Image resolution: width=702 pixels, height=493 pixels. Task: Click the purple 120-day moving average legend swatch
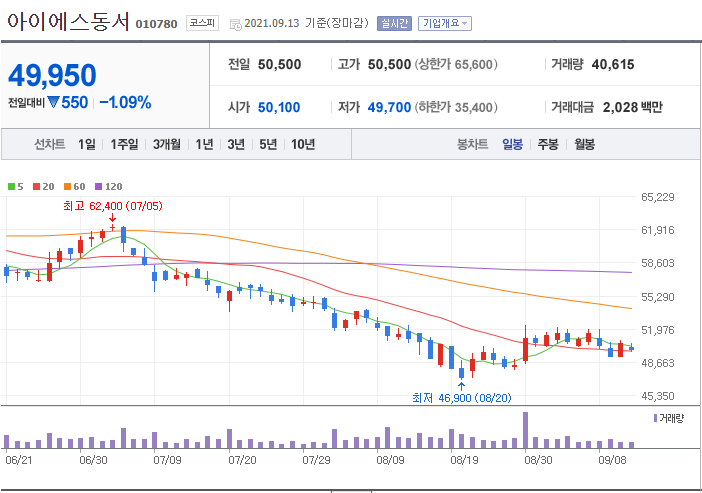pyautogui.click(x=98, y=187)
